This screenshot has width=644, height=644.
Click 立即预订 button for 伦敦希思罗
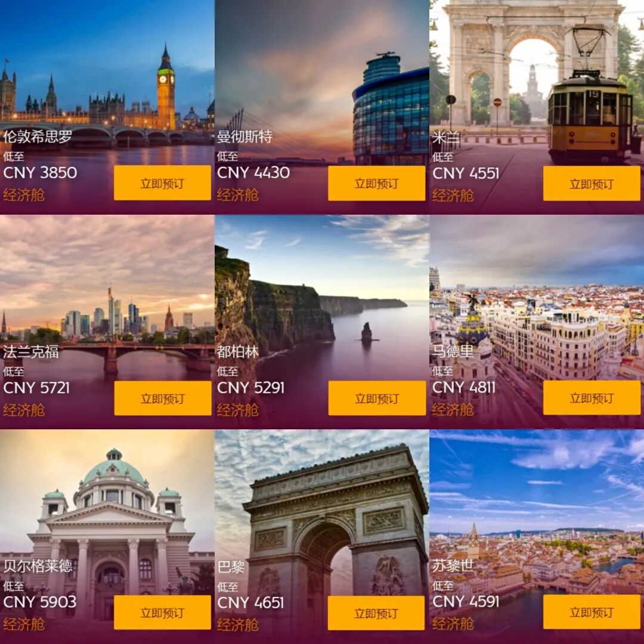pyautogui.click(x=162, y=183)
